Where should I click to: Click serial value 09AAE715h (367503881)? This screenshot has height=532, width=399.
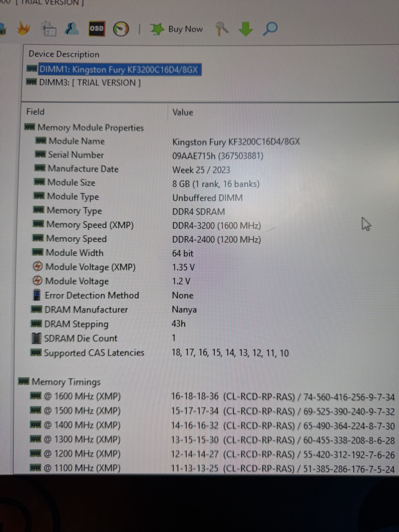pyautogui.click(x=218, y=156)
